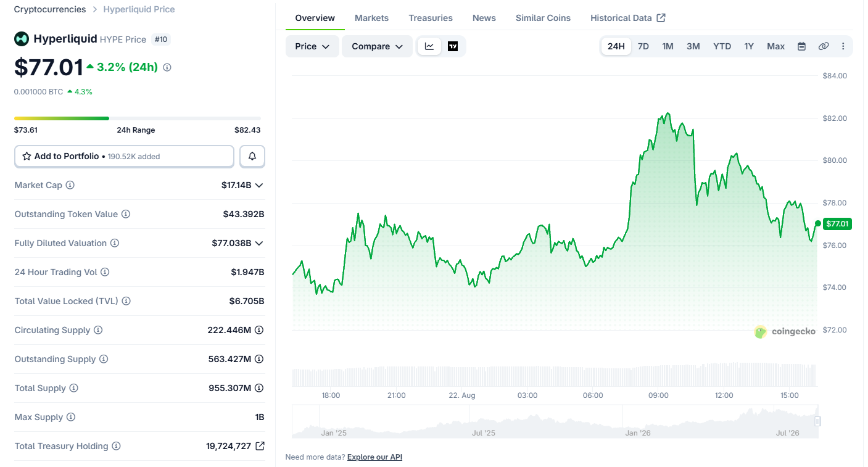
Task: Click the 24h Range progress bar
Action: point(138,118)
